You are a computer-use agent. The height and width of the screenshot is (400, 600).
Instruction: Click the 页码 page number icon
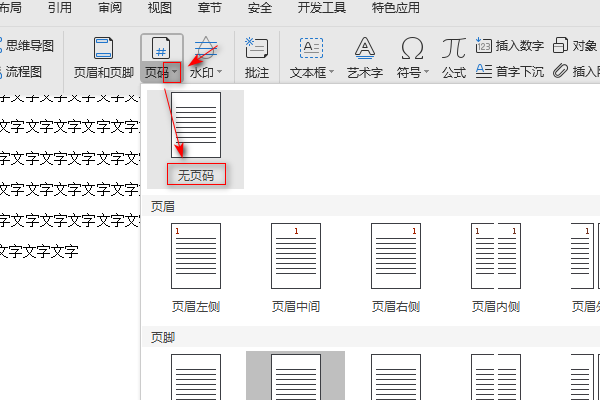(161, 48)
